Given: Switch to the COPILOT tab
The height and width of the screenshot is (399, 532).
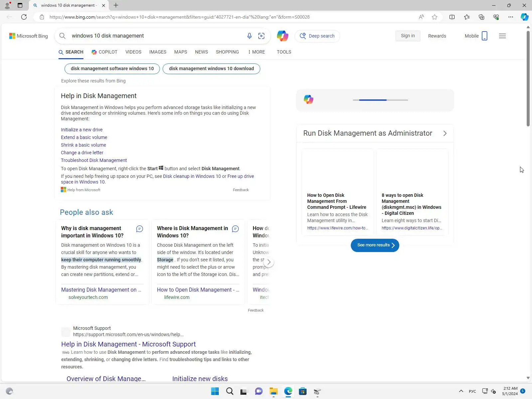Looking at the screenshot, I should point(104,52).
